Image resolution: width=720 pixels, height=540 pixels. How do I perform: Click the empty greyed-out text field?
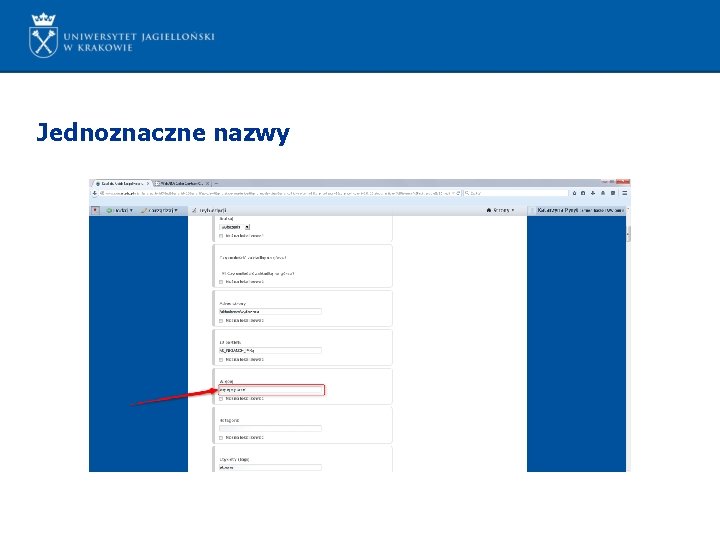(x=270, y=428)
